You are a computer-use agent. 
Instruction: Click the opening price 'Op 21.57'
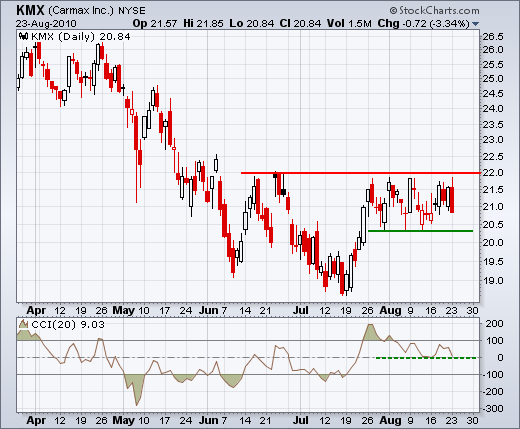[x=155, y=24]
